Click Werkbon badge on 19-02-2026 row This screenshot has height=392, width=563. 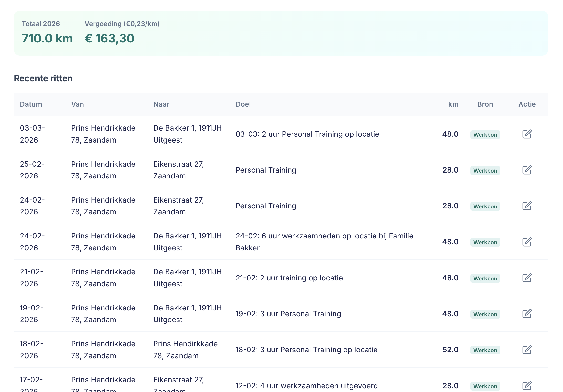pyautogui.click(x=485, y=314)
